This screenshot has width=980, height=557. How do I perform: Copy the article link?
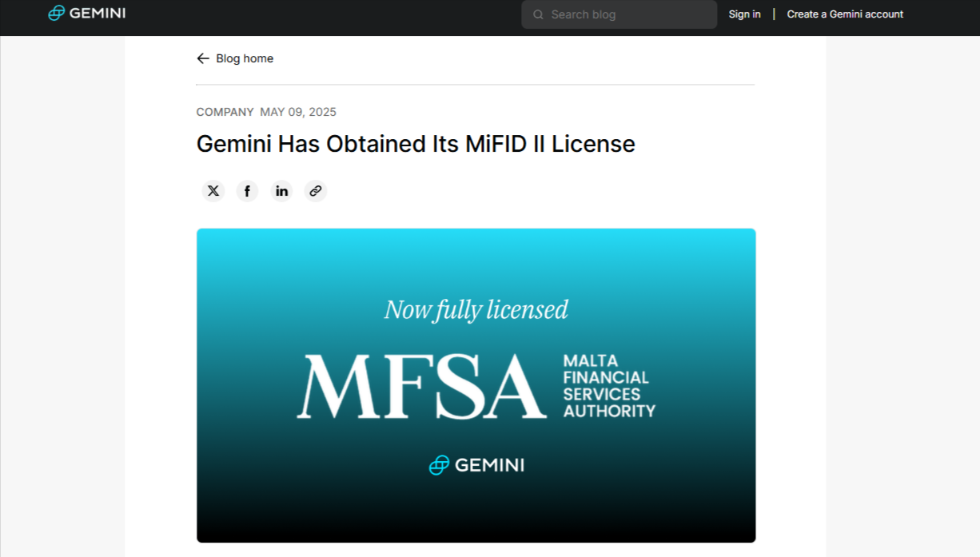pos(316,191)
